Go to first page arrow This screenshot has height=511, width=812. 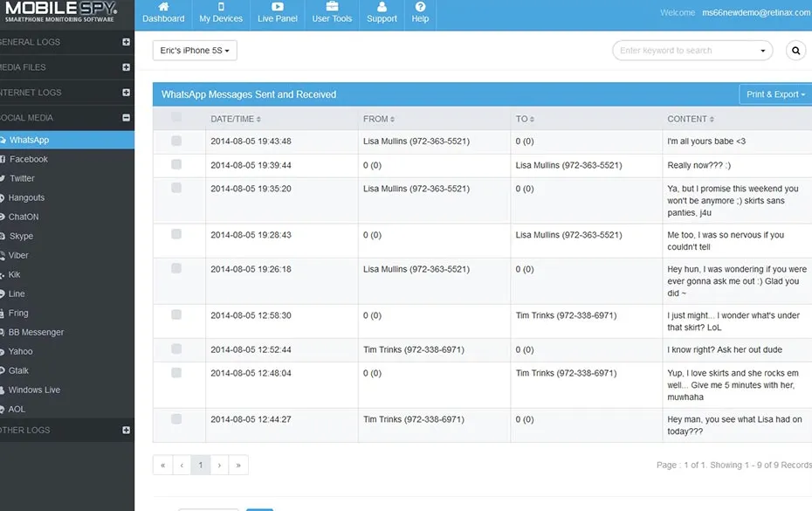[x=162, y=465]
